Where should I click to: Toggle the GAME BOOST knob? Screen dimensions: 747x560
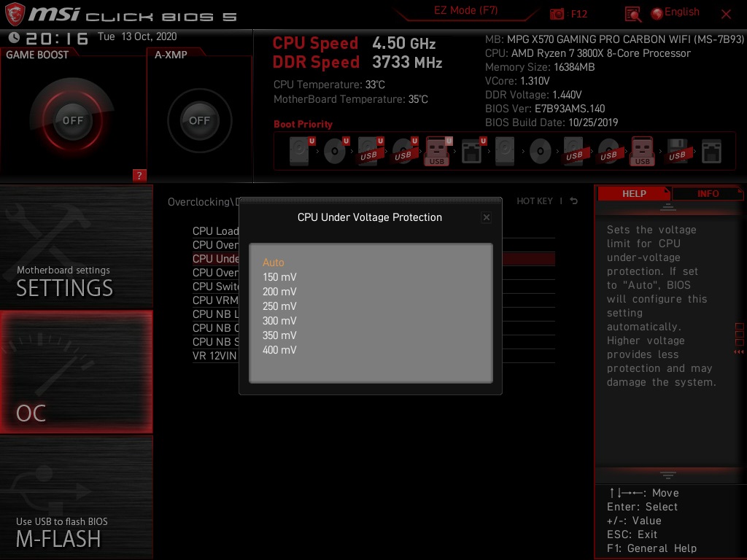(72, 120)
